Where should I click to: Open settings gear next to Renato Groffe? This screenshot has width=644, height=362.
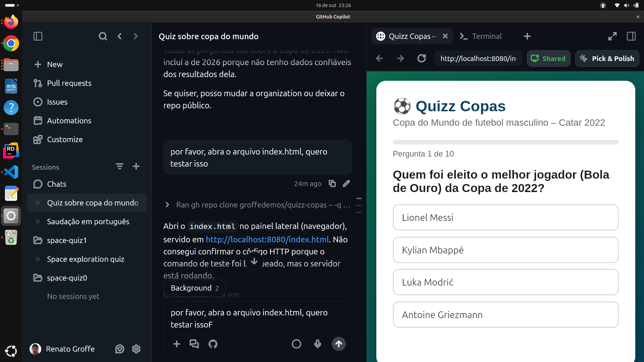pyautogui.click(x=136, y=349)
